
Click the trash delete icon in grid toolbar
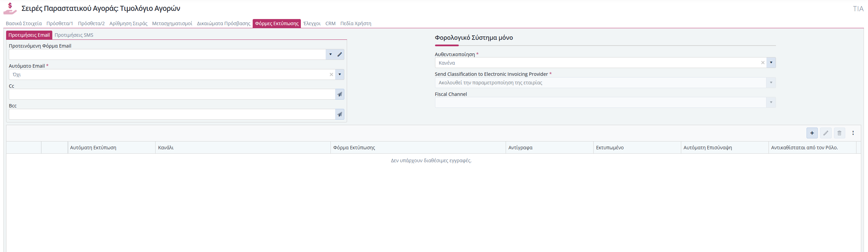tap(839, 133)
